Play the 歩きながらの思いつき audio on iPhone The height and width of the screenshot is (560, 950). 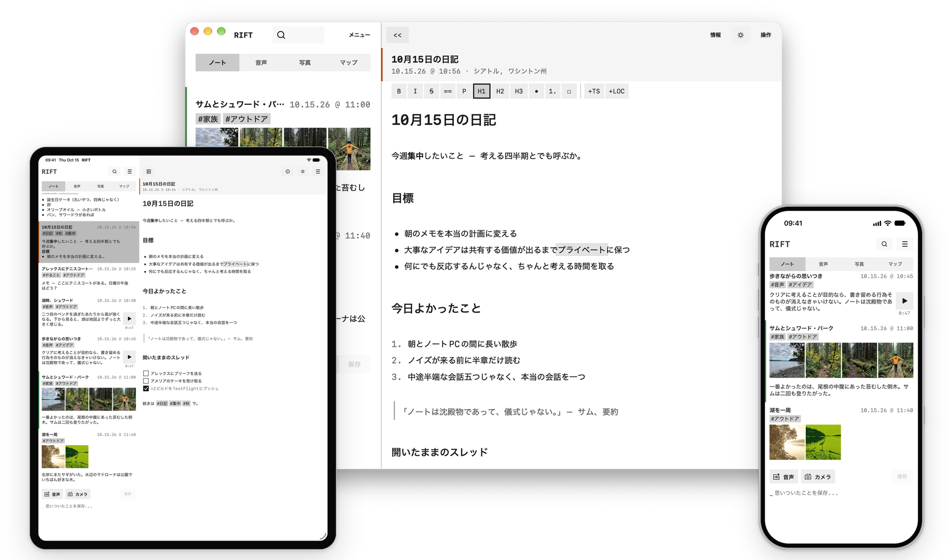[905, 301]
